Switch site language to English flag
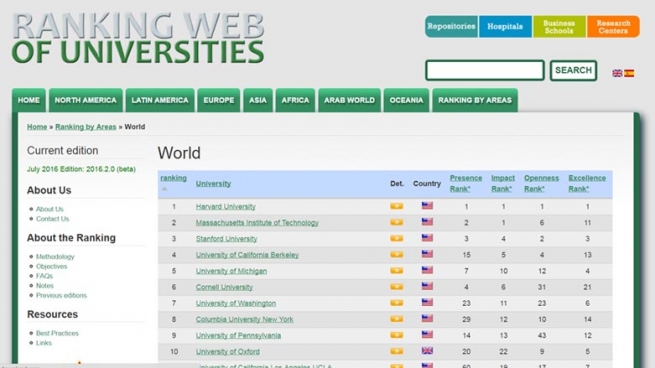 click(x=617, y=74)
